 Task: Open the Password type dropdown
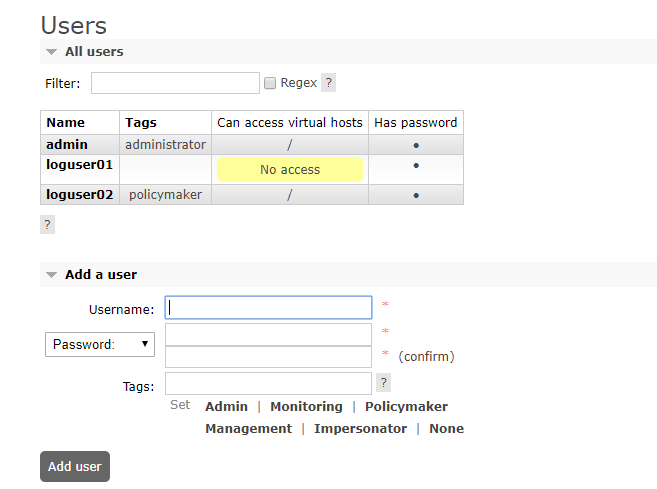pos(100,344)
